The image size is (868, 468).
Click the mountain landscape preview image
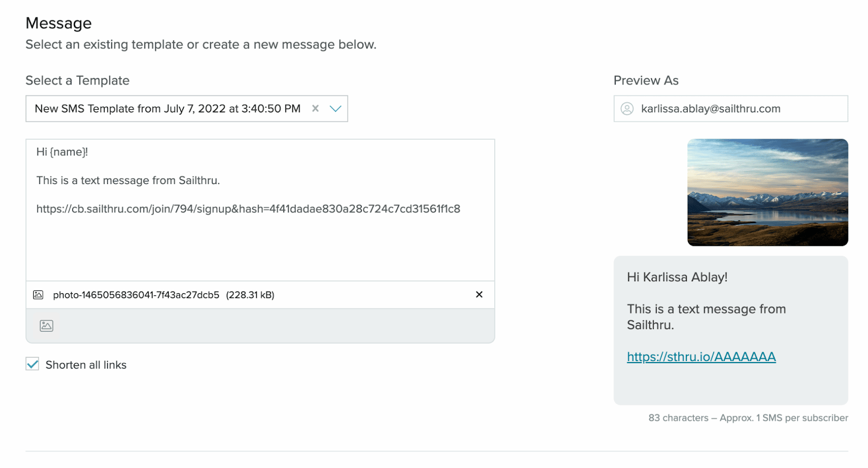(767, 192)
